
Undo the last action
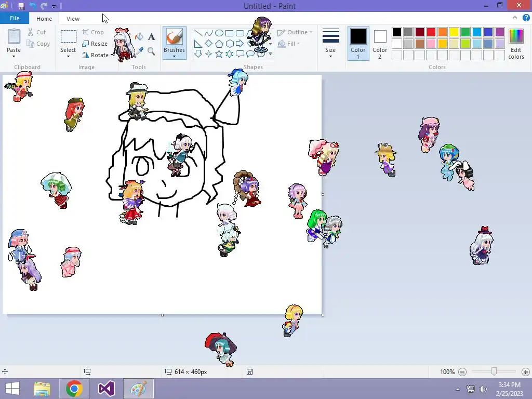point(33,6)
